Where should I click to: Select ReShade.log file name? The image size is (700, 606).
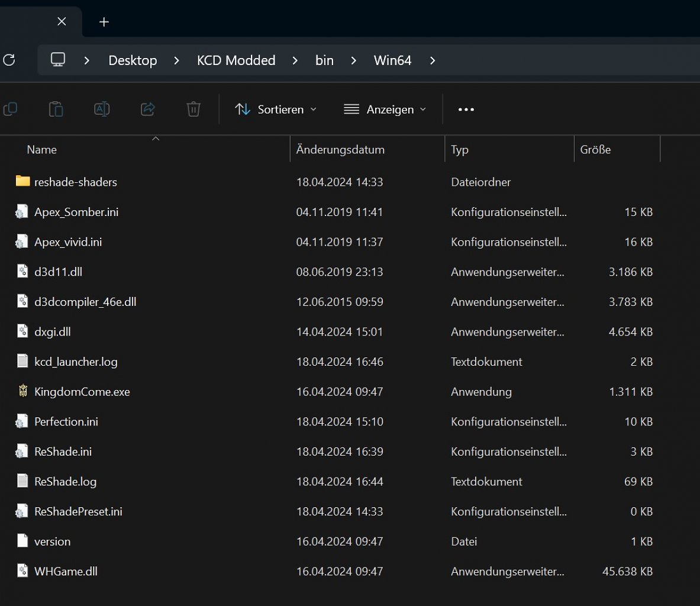[x=65, y=481]
